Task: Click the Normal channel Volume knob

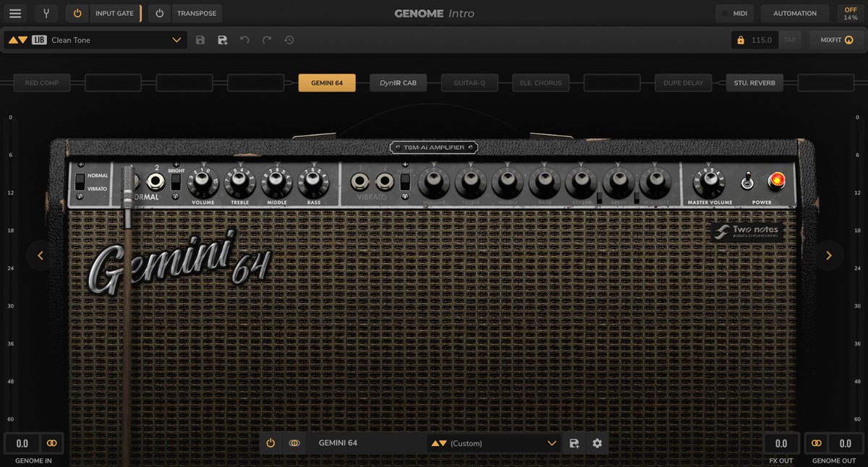Action: pos(203,181)
